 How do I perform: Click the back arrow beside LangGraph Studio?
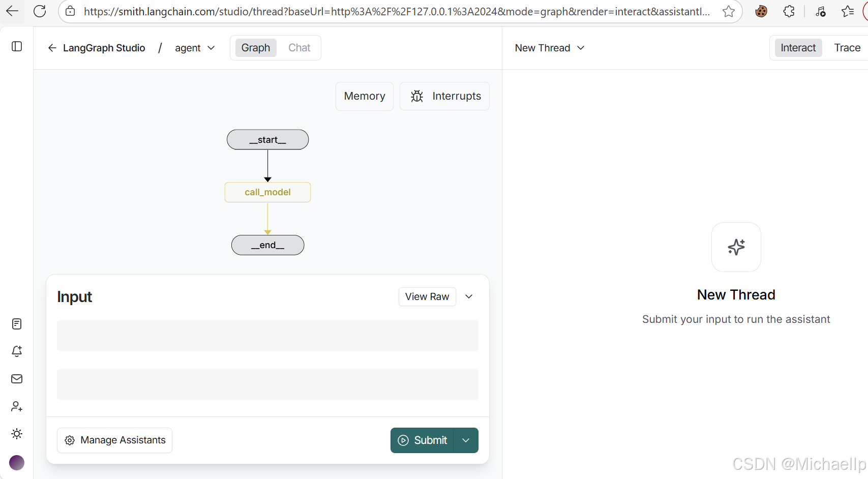tap(52, 48)
